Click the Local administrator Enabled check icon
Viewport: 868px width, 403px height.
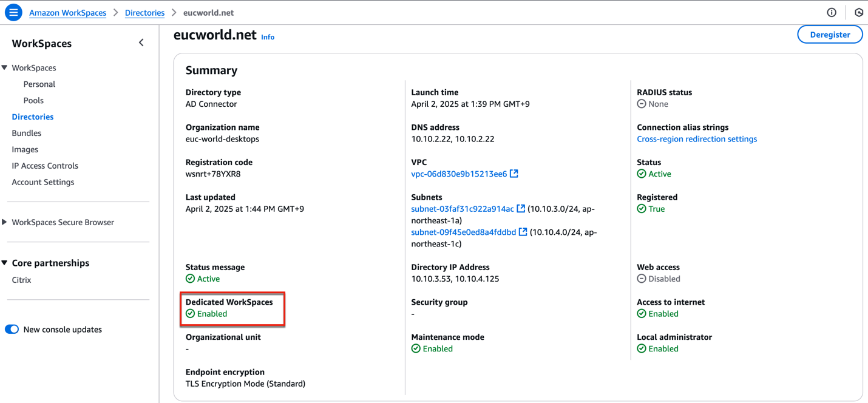pos(642,348)
